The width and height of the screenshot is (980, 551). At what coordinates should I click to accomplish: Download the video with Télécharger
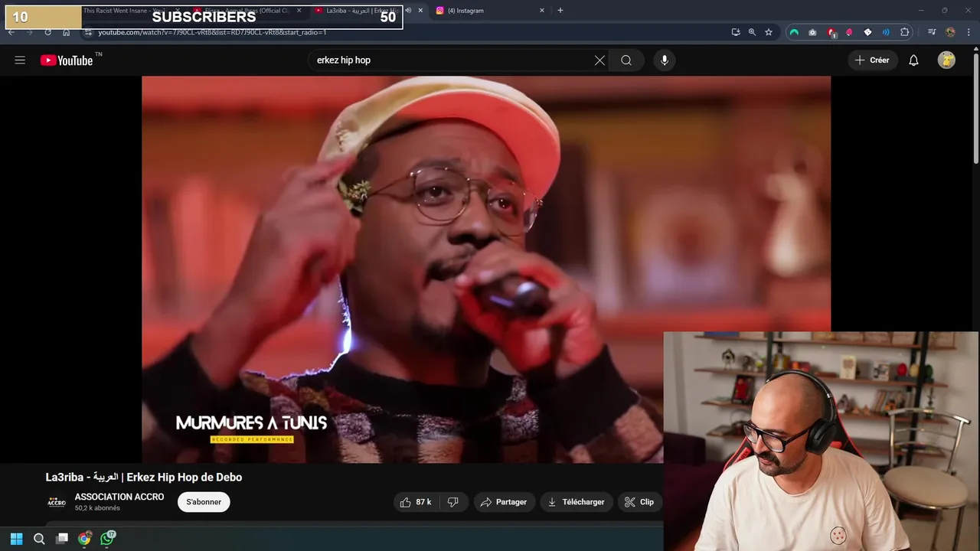coord(577,502)
